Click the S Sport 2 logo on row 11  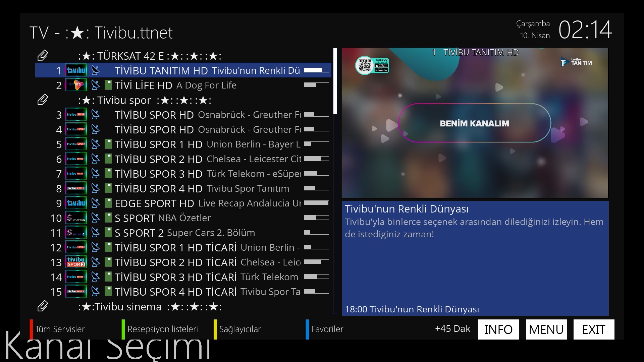[x=76, y=233]
